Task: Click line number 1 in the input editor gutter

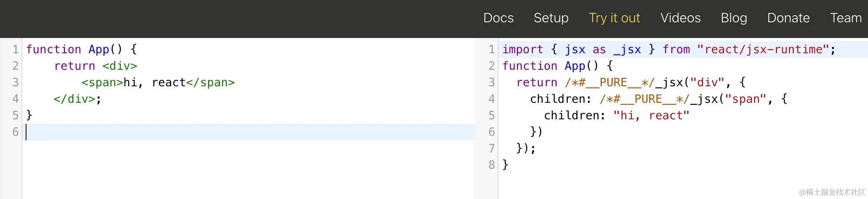Action: click(15, 50)
